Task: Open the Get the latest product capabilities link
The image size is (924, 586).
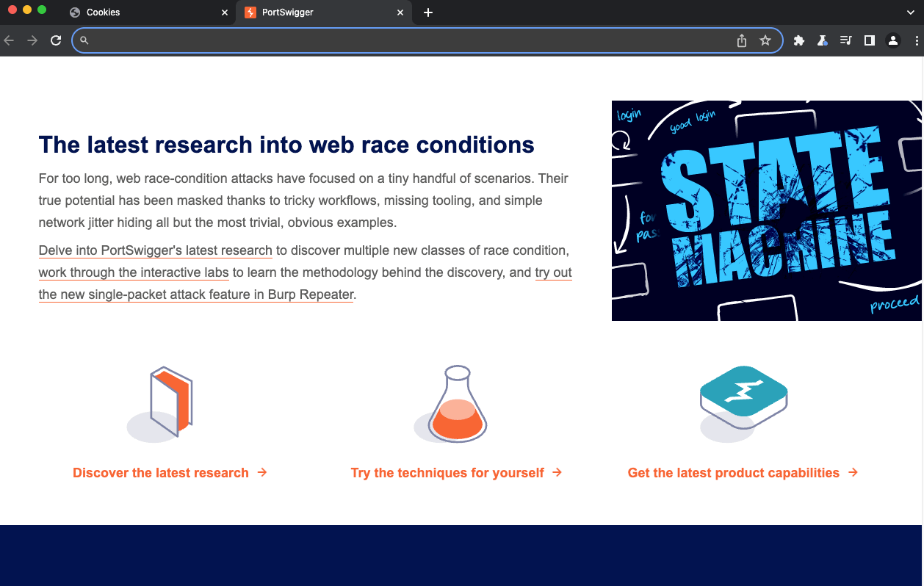Action: point(743,473)
